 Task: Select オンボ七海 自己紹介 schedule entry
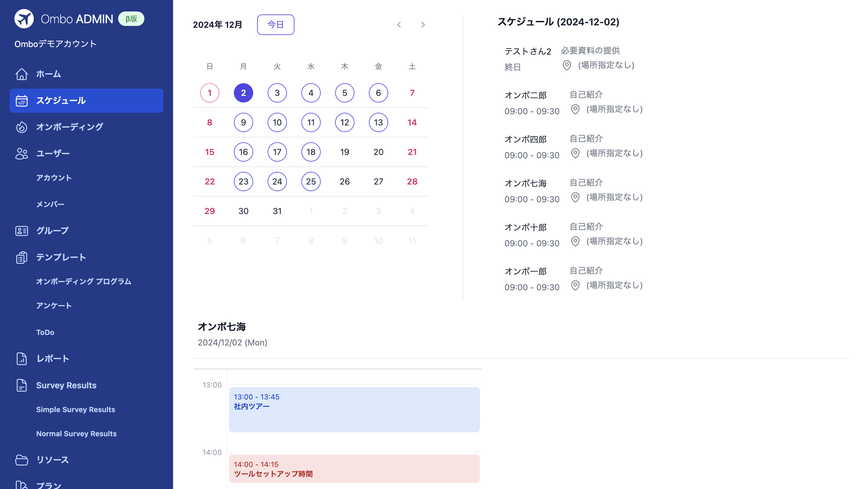click(x=574, y=191)
